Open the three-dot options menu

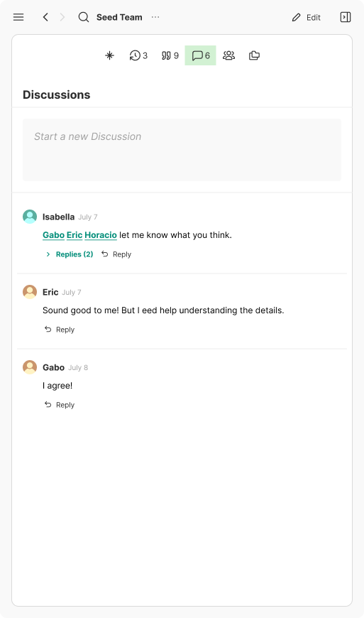155,17
